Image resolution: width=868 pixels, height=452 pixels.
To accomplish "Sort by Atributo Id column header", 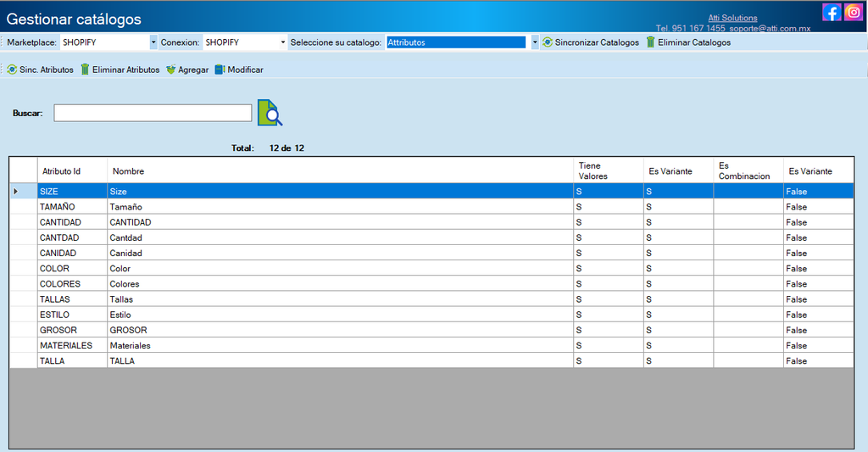I will [72, 170].
